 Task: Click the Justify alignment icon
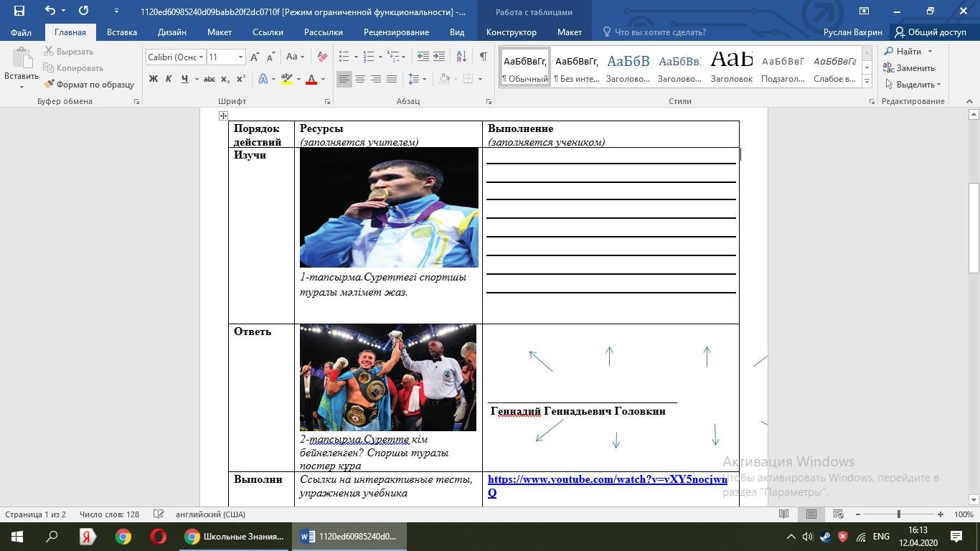(x=392, y=79)
